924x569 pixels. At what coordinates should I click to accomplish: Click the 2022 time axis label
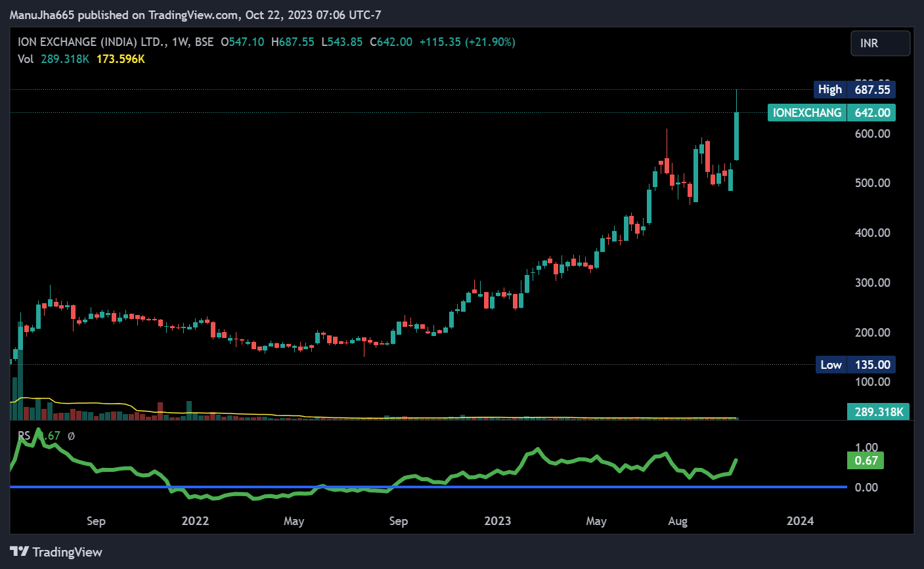[x=195, y=521]
